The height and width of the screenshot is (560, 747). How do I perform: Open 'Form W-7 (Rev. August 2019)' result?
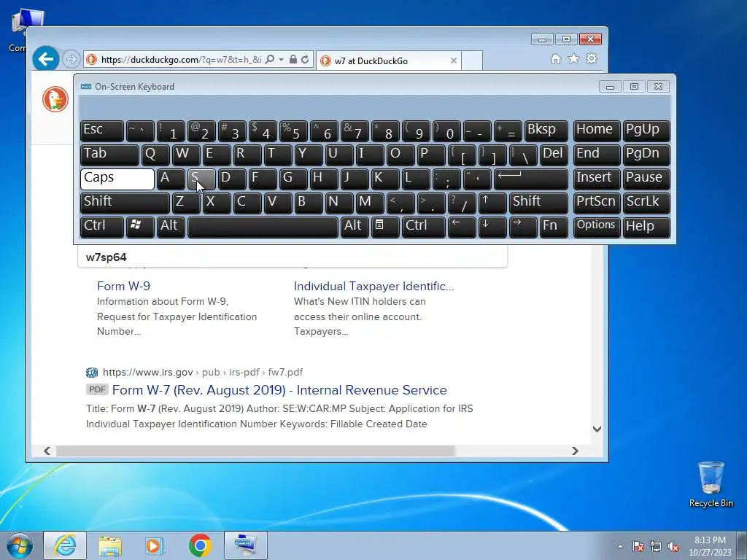pyautogui.click(x=279, y=390)
